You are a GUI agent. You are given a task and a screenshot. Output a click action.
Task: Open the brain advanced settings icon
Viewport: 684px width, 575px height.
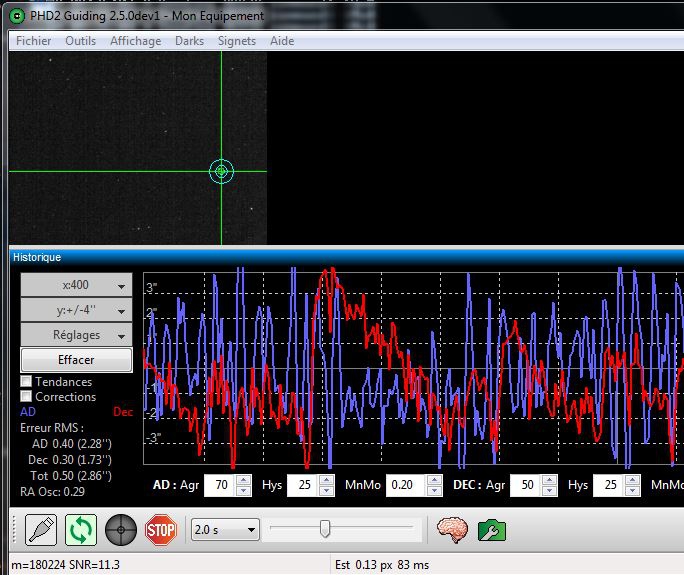click(x=452, y=530)
